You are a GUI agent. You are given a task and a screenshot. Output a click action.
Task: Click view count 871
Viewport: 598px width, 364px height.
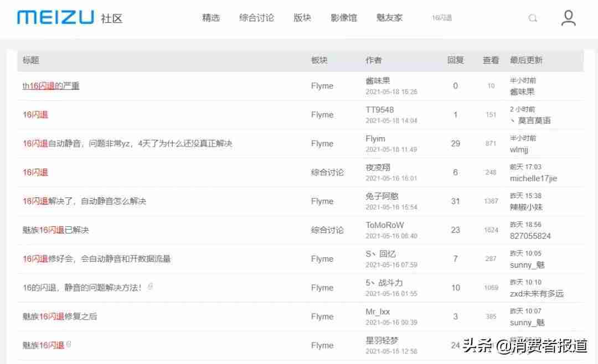[491, 144]
